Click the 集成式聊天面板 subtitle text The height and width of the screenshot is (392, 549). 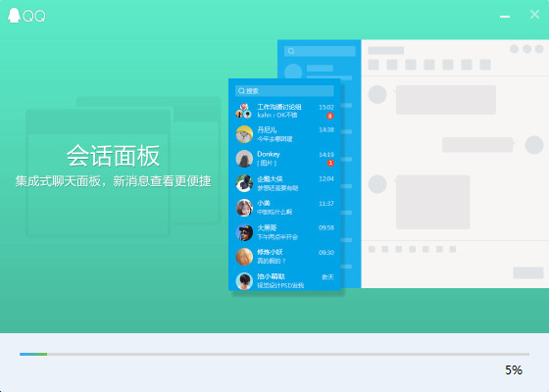coord(113,181)
